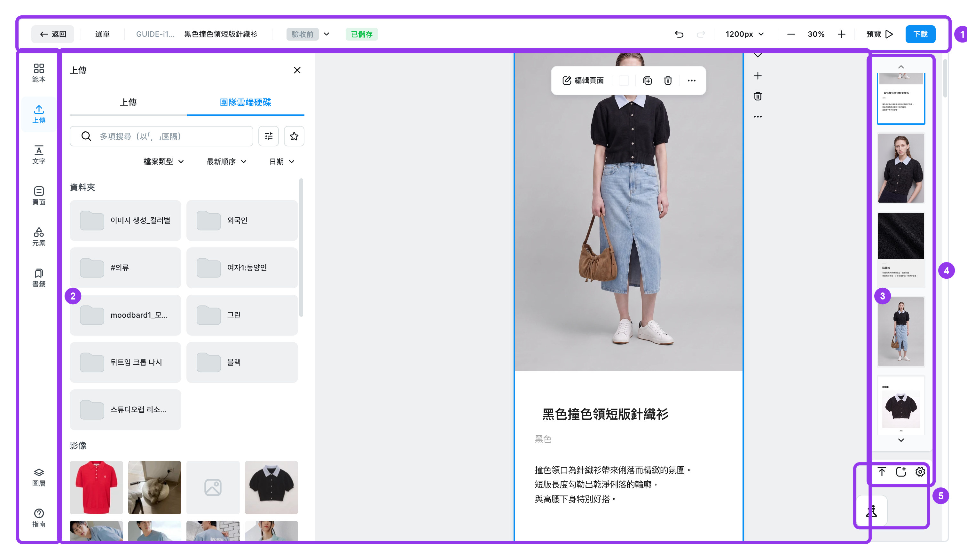This screenshot has height=560, width=967.
Task: Open the 選單 menu
Action: (102, 34)
